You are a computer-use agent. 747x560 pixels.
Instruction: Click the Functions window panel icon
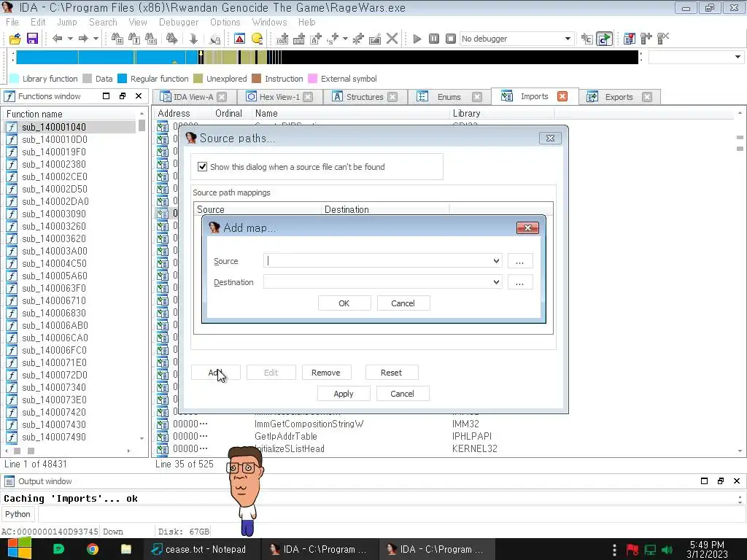9,97
